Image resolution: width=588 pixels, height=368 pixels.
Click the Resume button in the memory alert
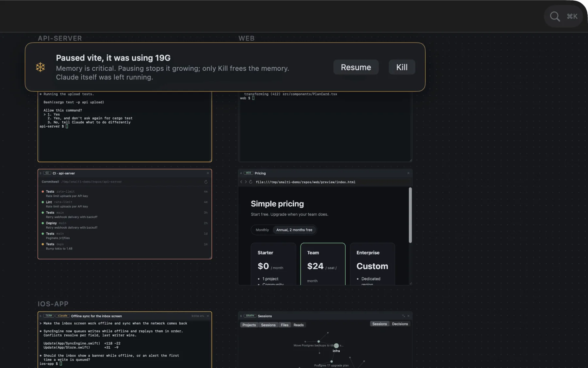point(356,67)
